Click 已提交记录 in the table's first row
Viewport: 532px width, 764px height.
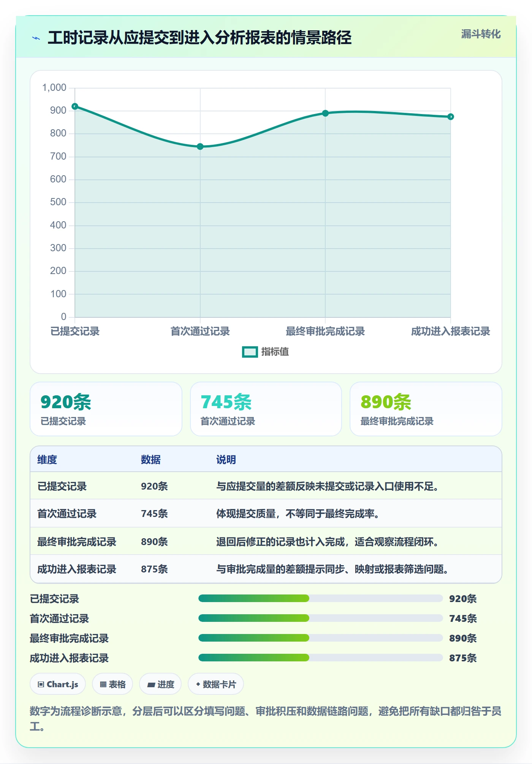coord(62,486)
